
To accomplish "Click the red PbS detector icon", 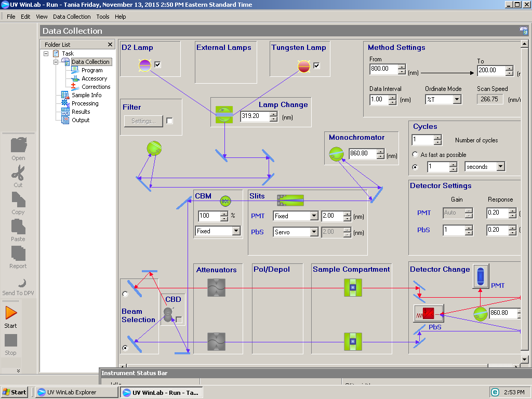I will 429,313.
